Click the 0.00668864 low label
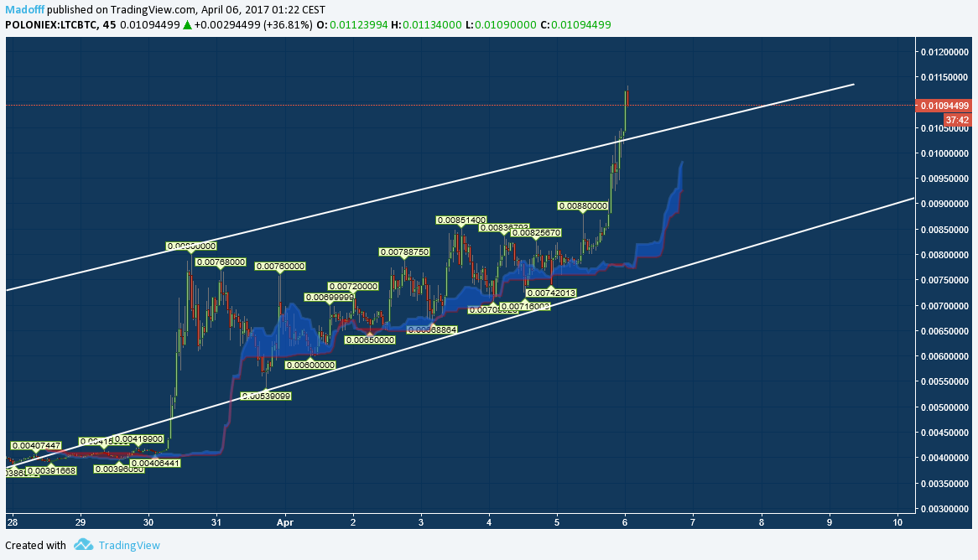978x560 pixels. tap(432, 329)
